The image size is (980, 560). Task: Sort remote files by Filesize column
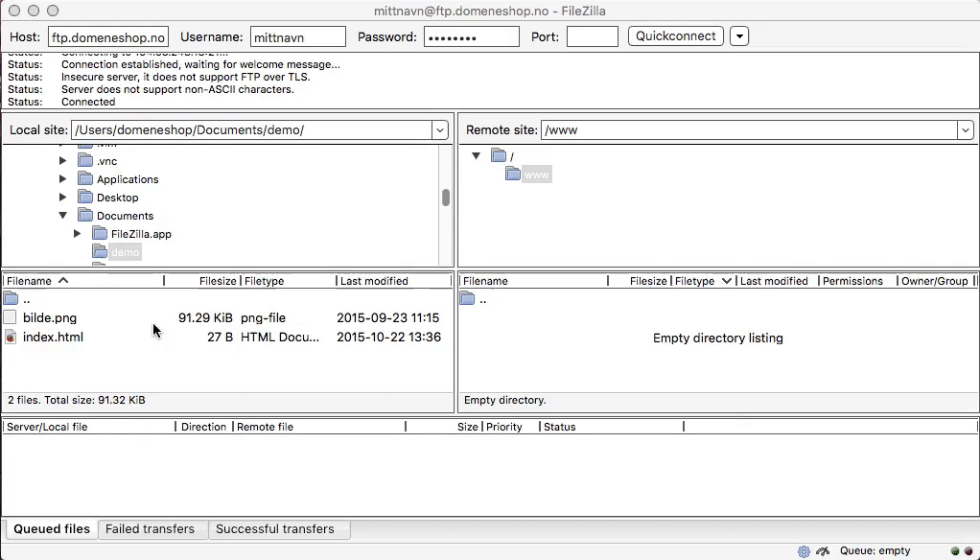click(639, 281)
